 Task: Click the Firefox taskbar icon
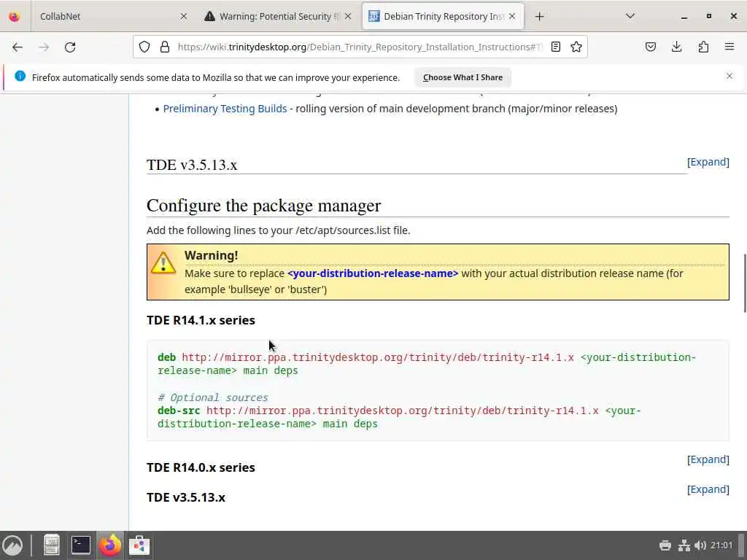[110, 545]
